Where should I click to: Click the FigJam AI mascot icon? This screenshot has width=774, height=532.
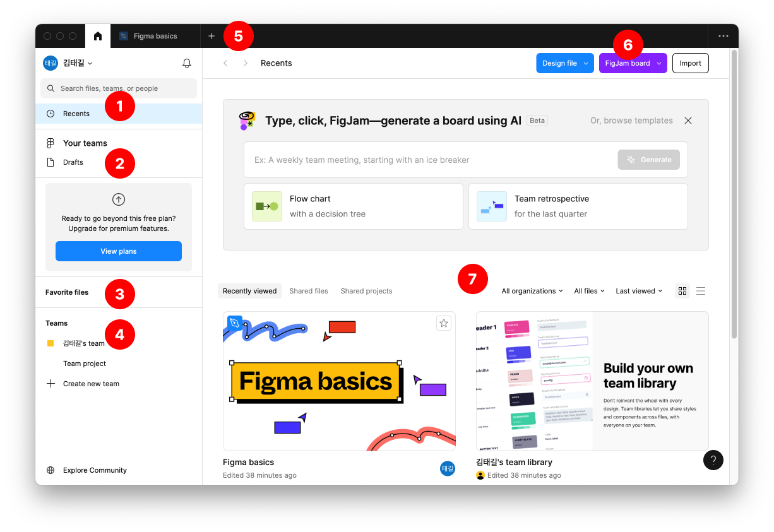coord(247,121)
